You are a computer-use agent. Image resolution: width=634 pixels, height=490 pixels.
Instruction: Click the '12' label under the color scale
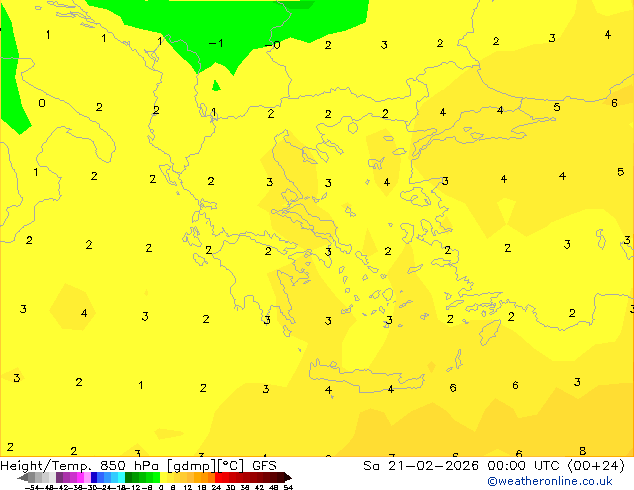187,487
